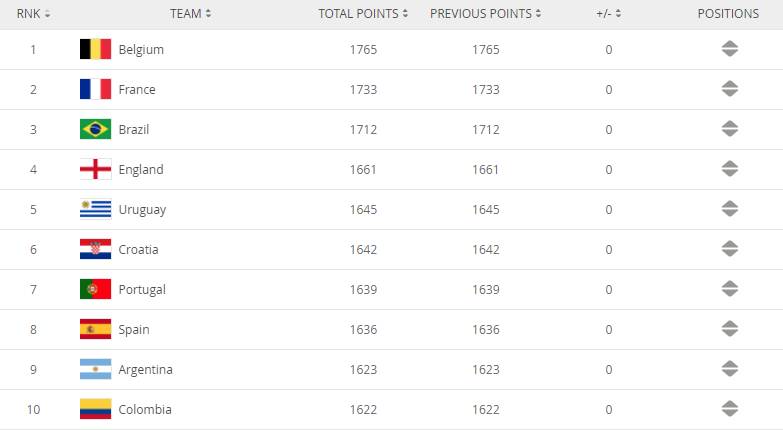Click the Brazil flag icon
The height and width of the screenshot is (430, 783).
tap(95, 129)
